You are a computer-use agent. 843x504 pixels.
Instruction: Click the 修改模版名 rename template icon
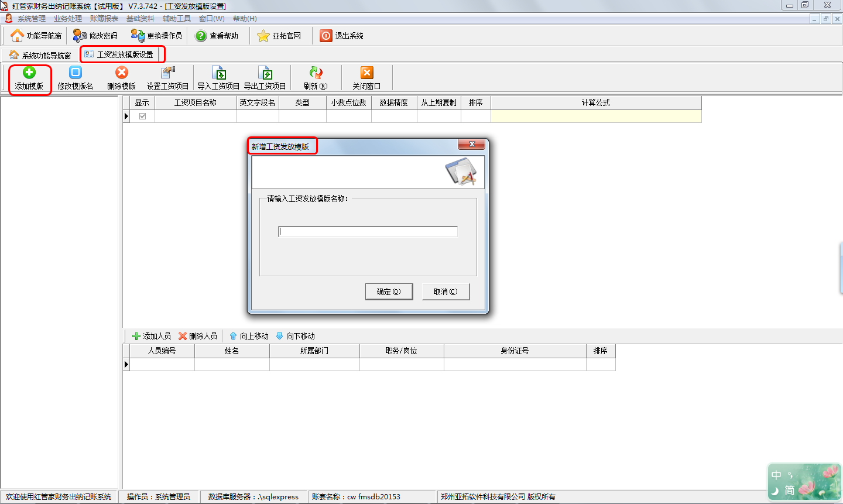[x=75, y=73]
